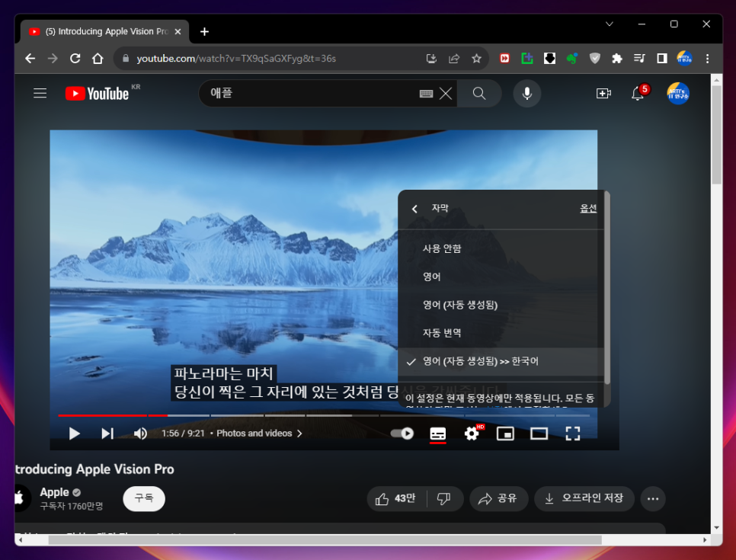
Task: Open the media control playlist icon
Action: coord(639,58)
